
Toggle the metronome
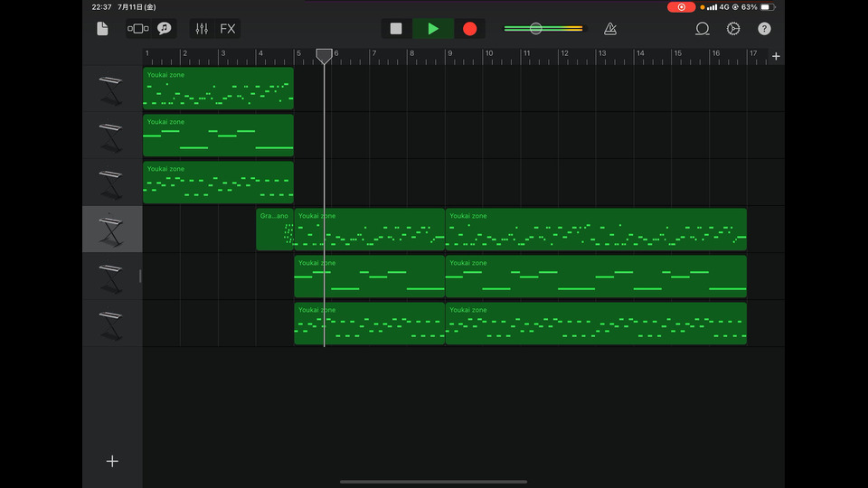tap(610, 29)
